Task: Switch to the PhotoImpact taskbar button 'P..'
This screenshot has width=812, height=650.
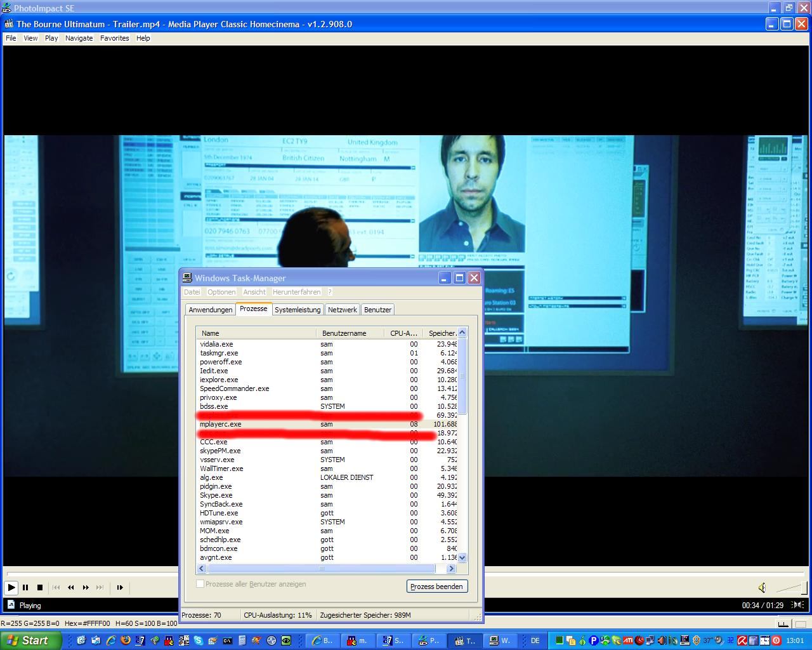Action: pyautogui.click(x=429, y=640)
